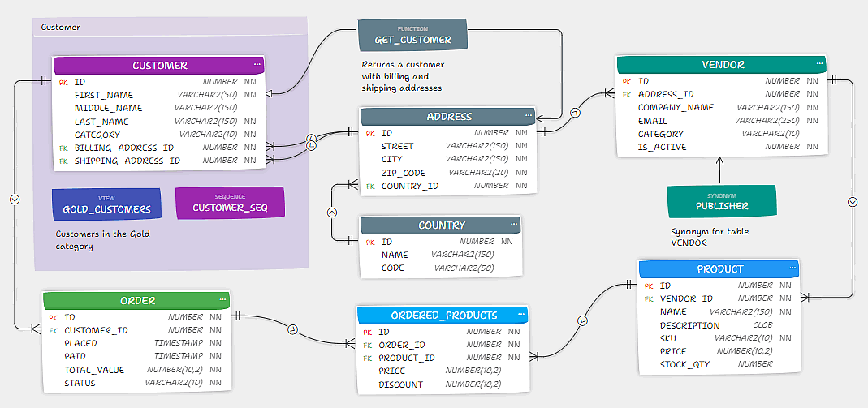Select the DESCRIPTION column in PRODUCT
Image resolution: width=868 pixels, height=408 pixels.
(x=719, y=325)
